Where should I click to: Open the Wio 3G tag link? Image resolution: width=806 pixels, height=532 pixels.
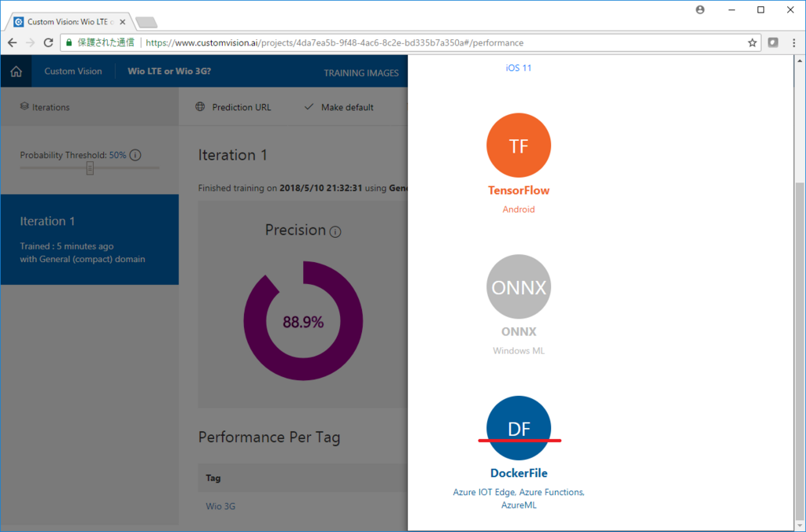pos(220,506)
